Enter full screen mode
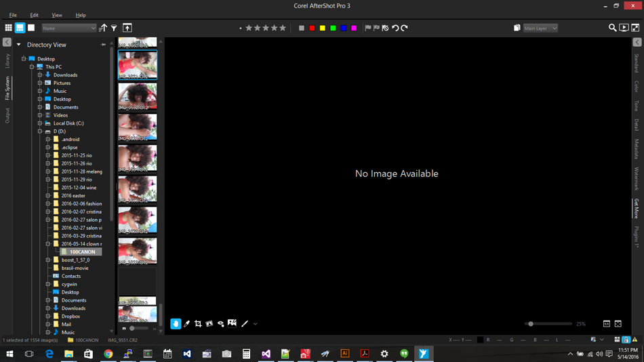Viewport: 644px width, 362px height. click(x=635, y=28)
